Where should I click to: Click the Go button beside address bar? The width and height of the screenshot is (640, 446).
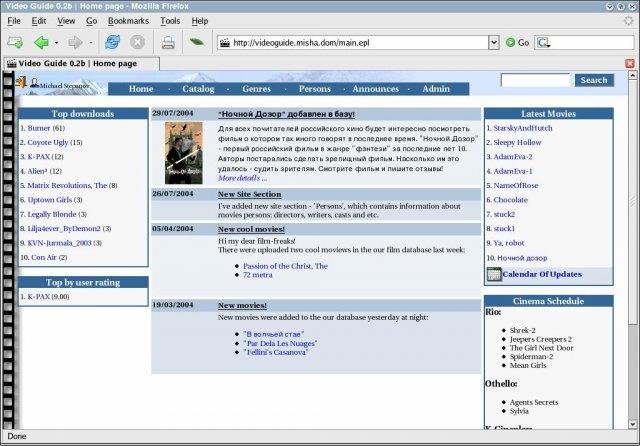point(517,42)
